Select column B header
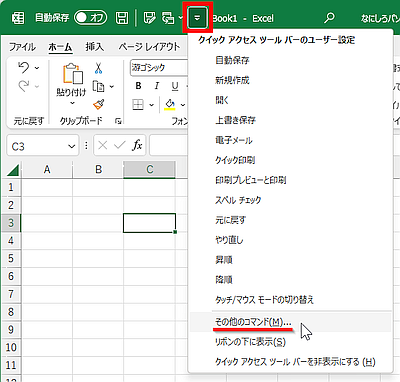Viewport: 400px width, 382px height. [98, 170]
